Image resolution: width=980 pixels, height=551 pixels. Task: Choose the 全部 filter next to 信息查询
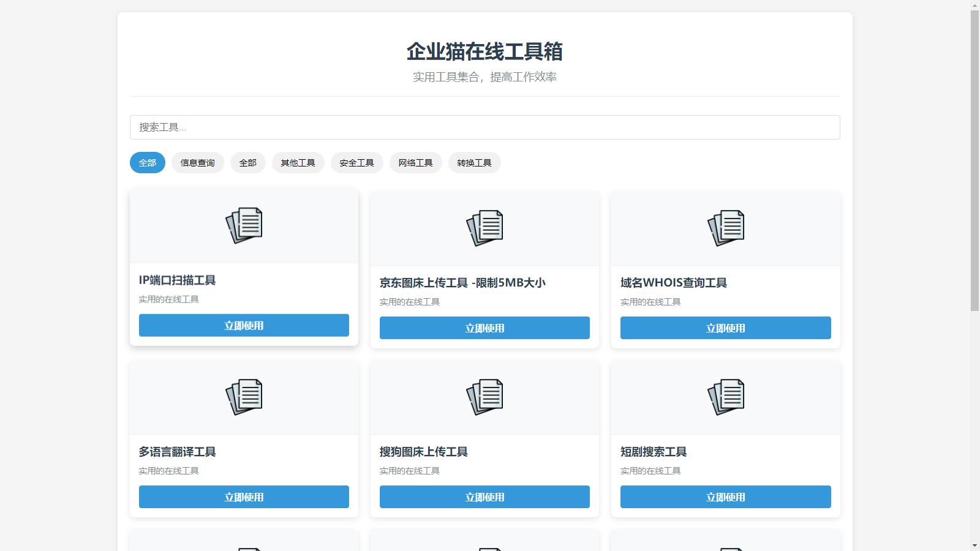click(x=247, y=162)
